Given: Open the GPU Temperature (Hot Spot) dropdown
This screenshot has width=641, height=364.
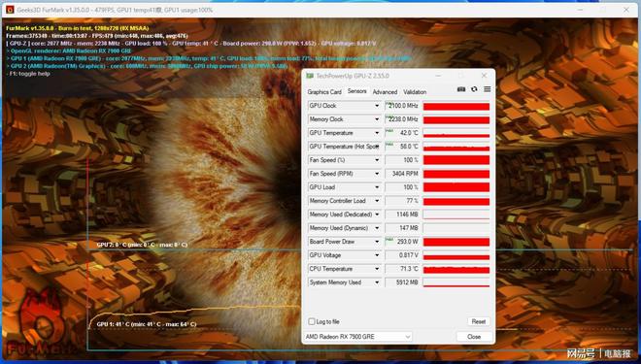Looking at the screenshot, I should (377, 147).
